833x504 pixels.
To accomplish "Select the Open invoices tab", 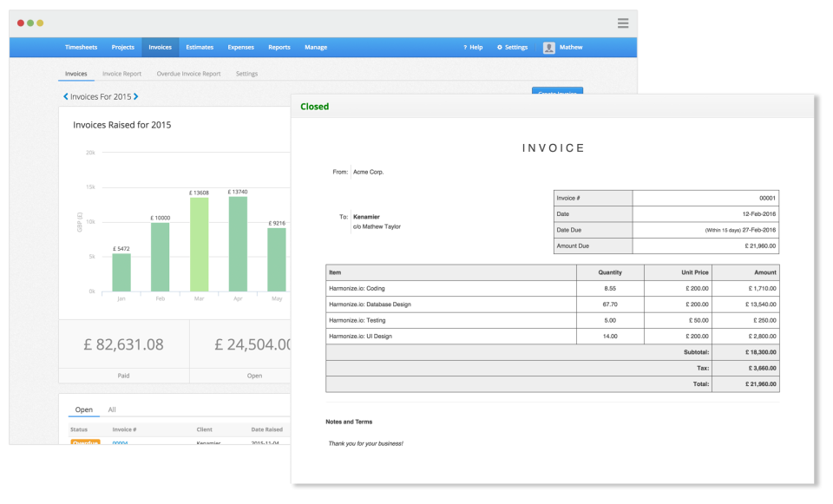I will (x=83, y=409).
